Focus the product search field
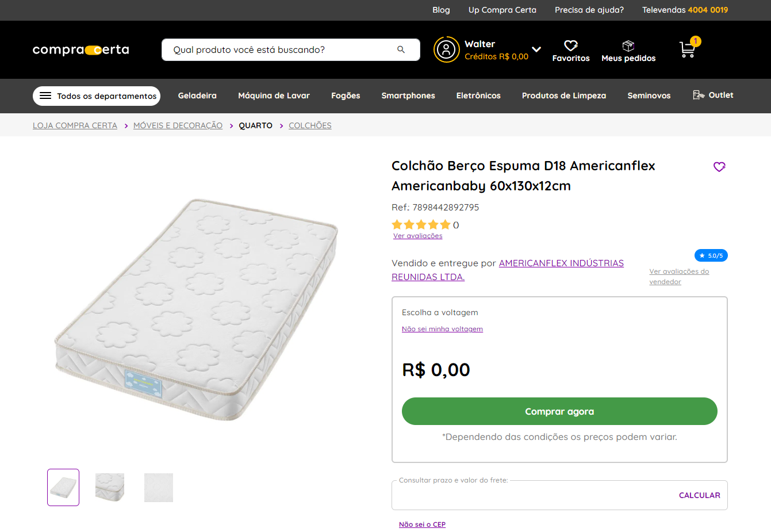 282,50
